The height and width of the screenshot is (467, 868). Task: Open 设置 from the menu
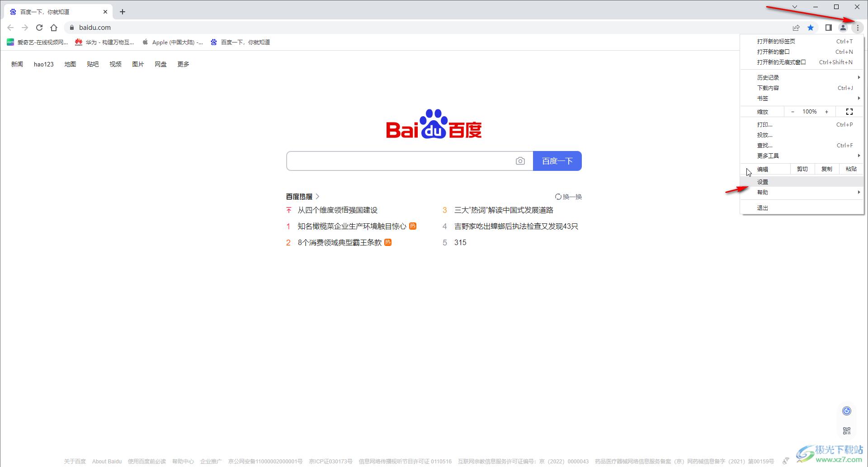coord(802,182)
